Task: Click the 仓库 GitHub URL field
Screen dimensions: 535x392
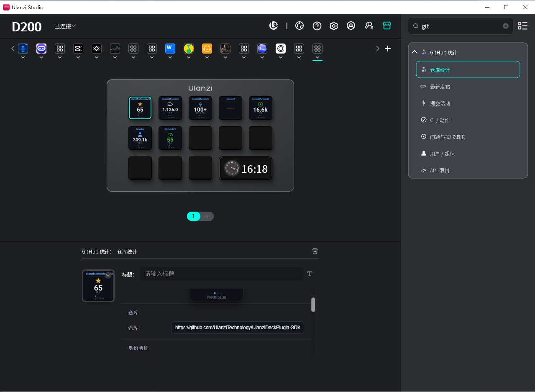Action: [x=238, y=328]
